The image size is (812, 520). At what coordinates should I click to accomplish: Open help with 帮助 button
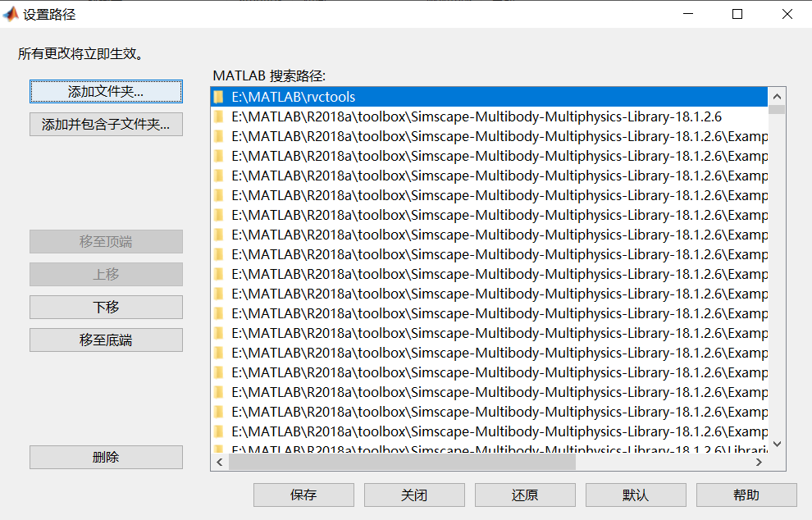746,495
